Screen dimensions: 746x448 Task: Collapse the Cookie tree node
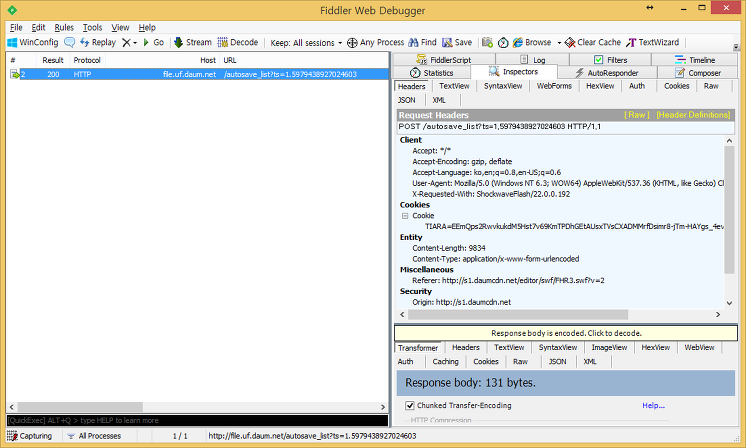point(405,216)
